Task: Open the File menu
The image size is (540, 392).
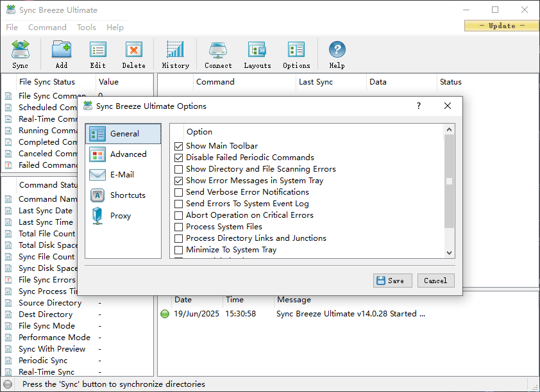Action: [x=12, y=27]
